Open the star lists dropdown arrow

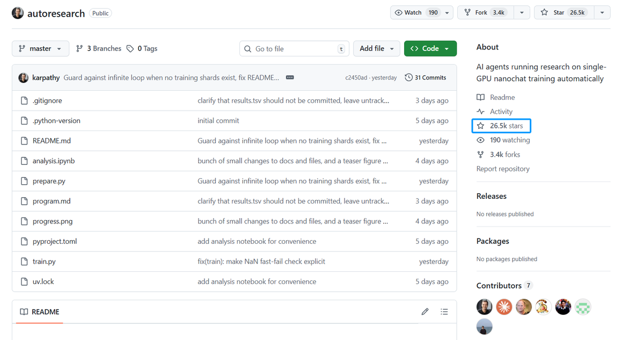click(602, 12)
